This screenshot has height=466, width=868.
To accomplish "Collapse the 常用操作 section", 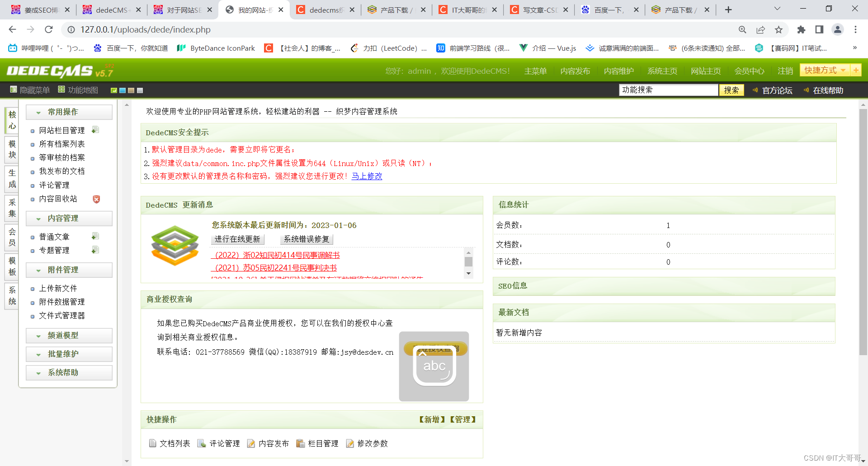I will (69, 112).
